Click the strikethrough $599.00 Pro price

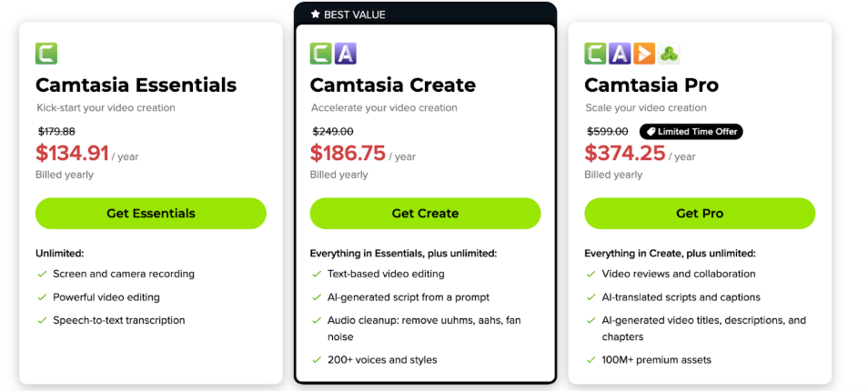pos(607,132)
